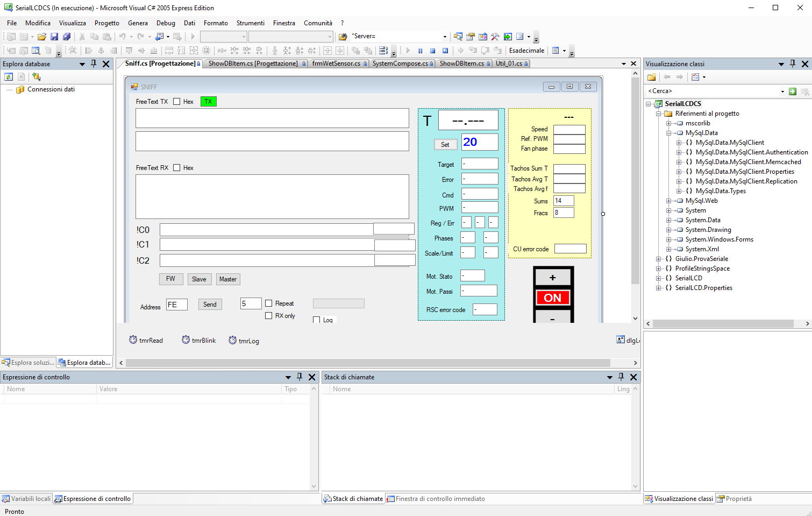Click the Address field containing FE

pyautogui.click(x=176, y=305)
